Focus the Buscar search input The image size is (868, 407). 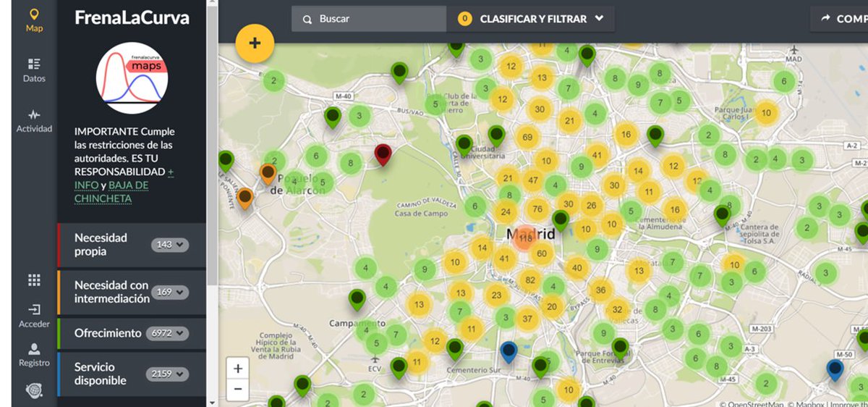[369, 19]
